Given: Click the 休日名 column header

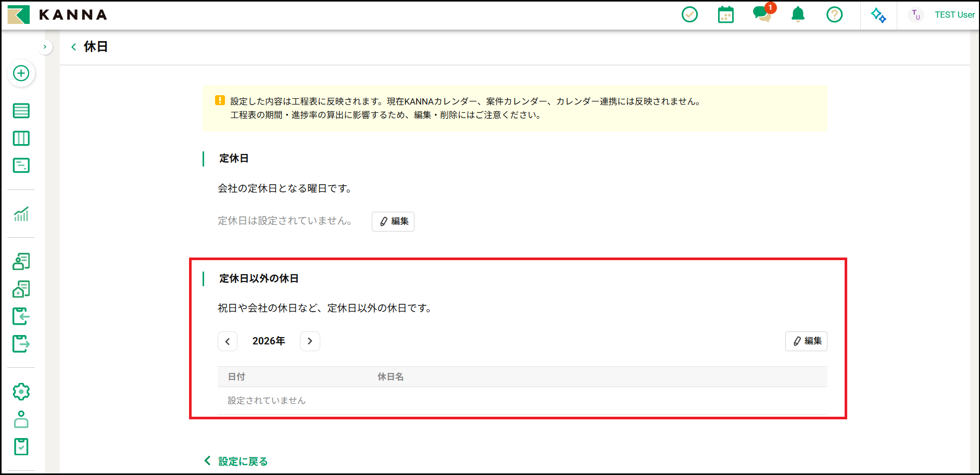Looking at the screenshot, I should tap(391, 377).
